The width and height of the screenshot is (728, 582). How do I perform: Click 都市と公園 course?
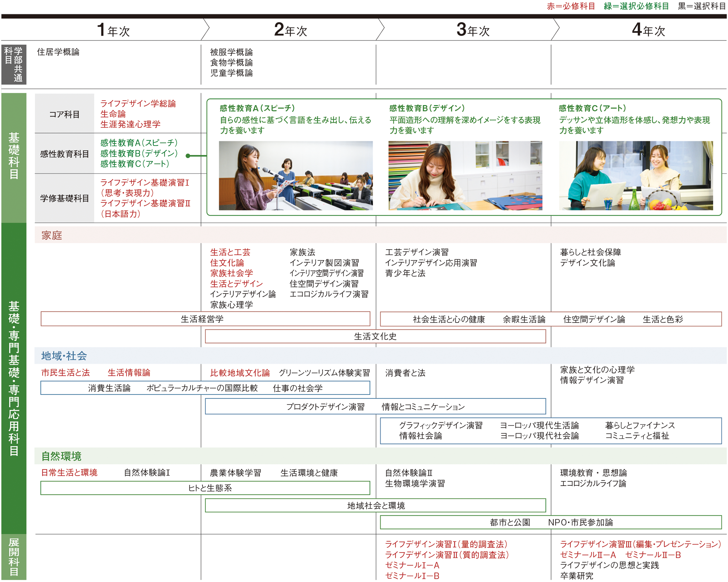tap(510, 522)
